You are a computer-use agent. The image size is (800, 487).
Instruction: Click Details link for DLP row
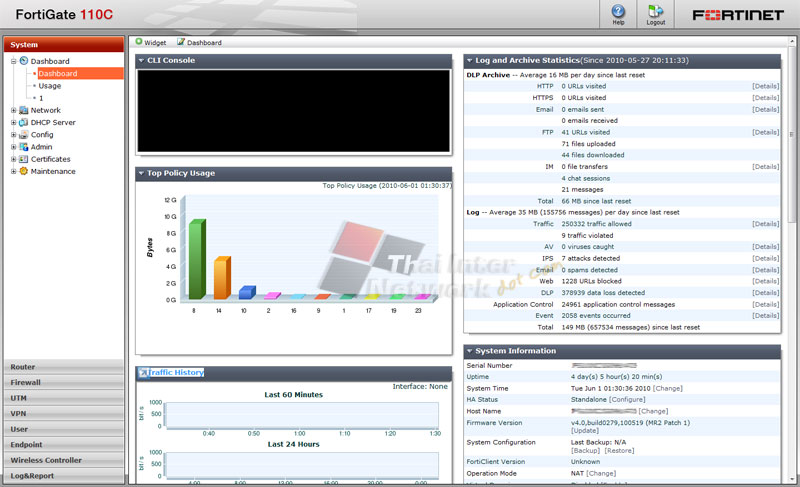click(x=765, y=293)
